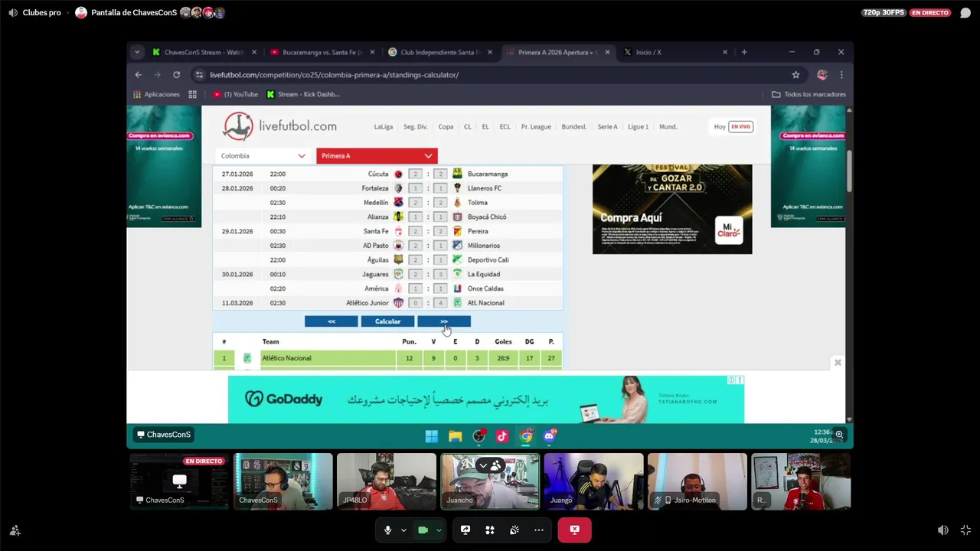This screenshot has height=551, width=980.
Task: Open the more options ellipsis in call bar
Action: [539, 530]
